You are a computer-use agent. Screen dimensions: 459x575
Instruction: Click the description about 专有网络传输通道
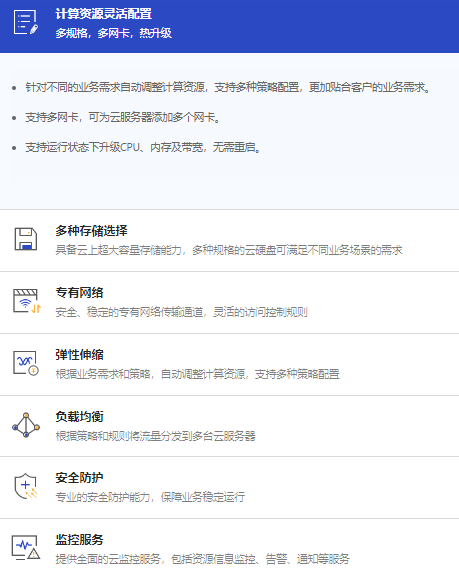pos(181,312)
